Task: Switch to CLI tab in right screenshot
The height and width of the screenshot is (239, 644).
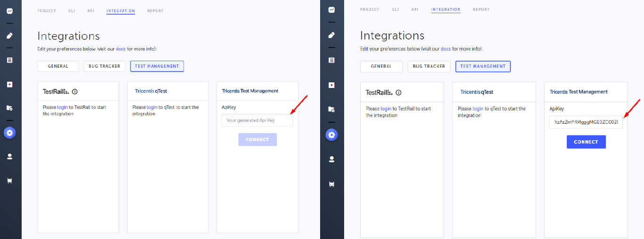Action: [x=395, y=9]
